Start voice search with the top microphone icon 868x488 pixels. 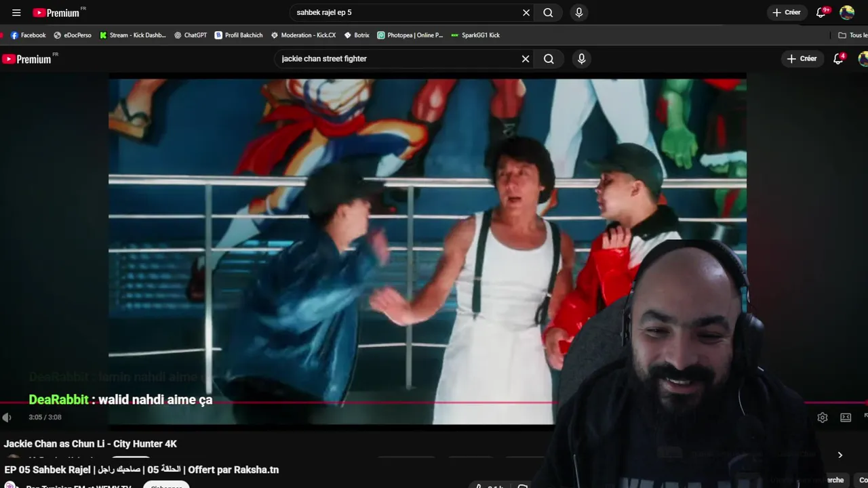tap(578, 12)
